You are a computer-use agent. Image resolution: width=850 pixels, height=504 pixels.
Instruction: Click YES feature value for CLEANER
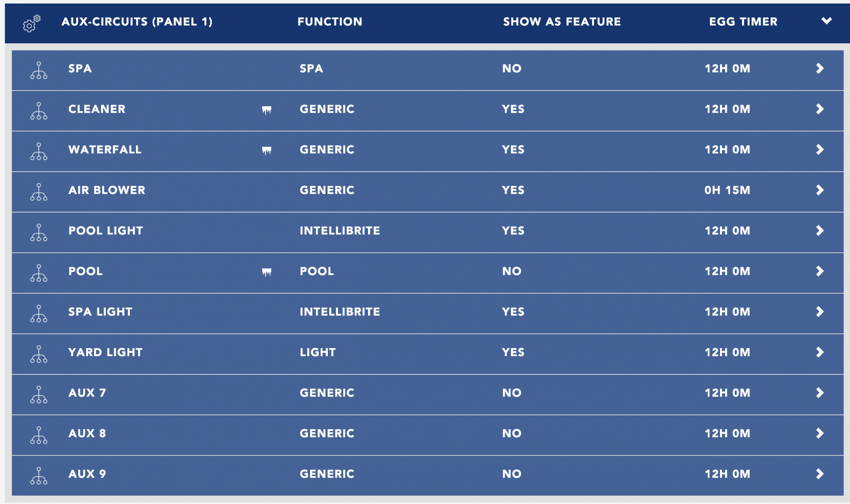pos(513,109)
